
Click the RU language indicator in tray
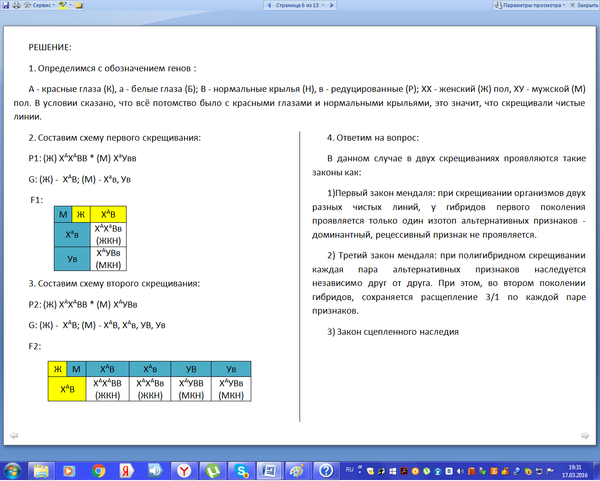pos(348,467)
